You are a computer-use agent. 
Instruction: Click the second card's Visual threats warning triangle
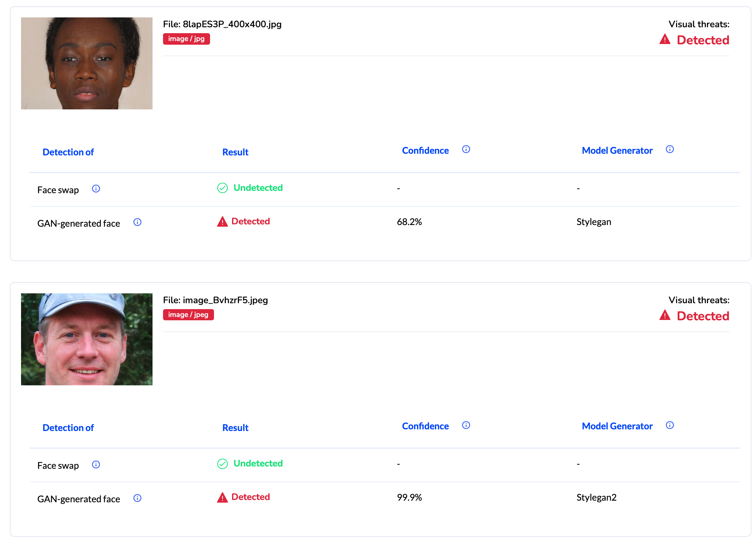pyautogui.click(x=665, y=315)
